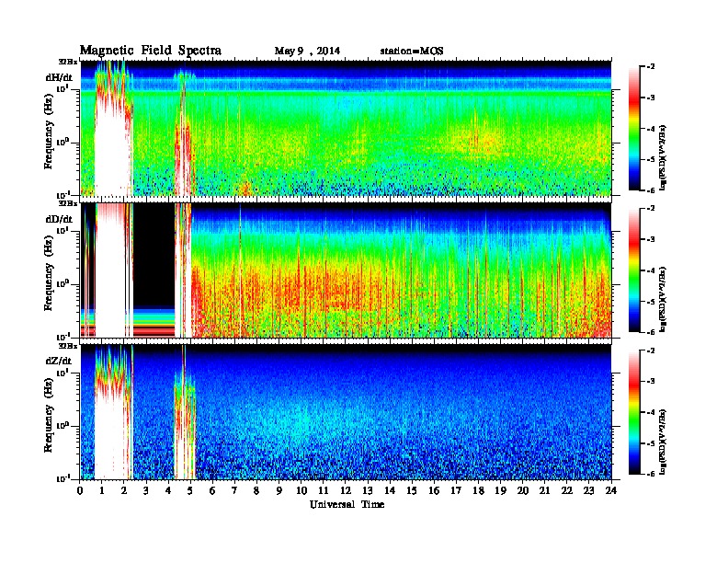
Task: Click hour 20 on the time axis
Action: point(523,491)
